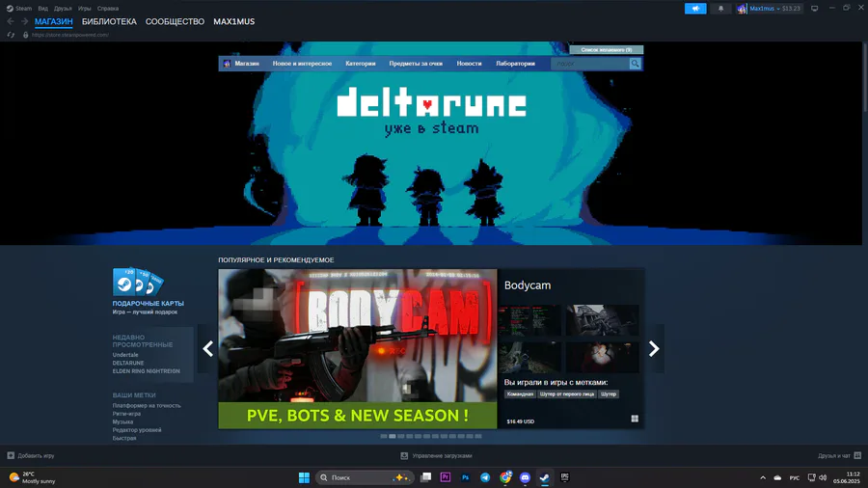
Task: Show hidden system tray icons
Action: pos(763,477)
